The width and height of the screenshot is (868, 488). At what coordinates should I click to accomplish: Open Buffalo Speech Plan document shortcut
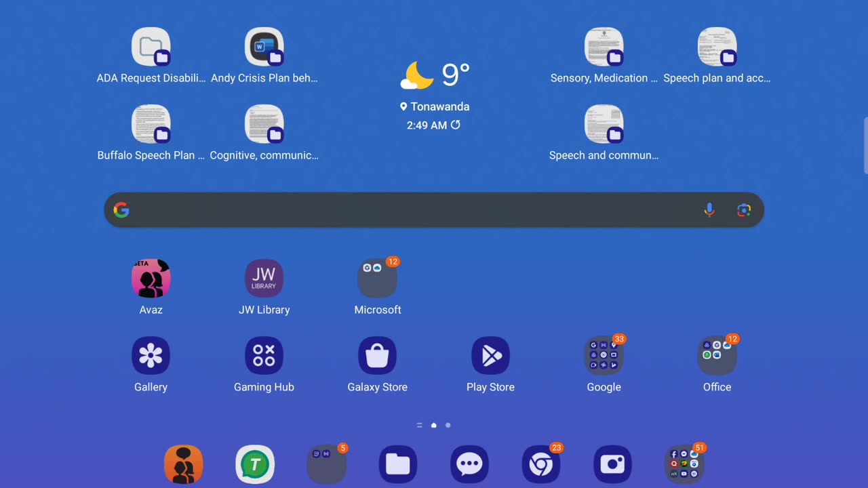pos(151,124)
